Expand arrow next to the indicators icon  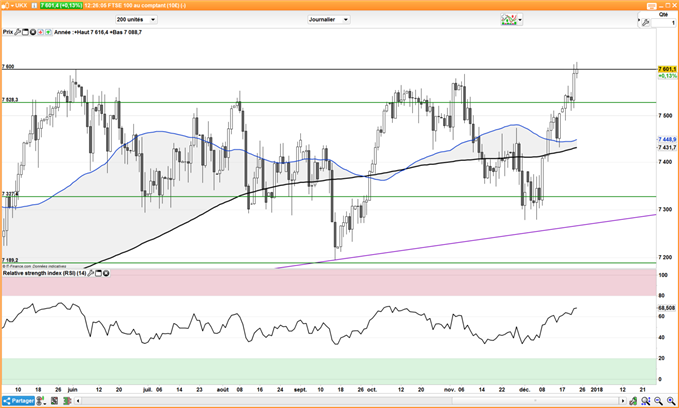tap(520, 20)
